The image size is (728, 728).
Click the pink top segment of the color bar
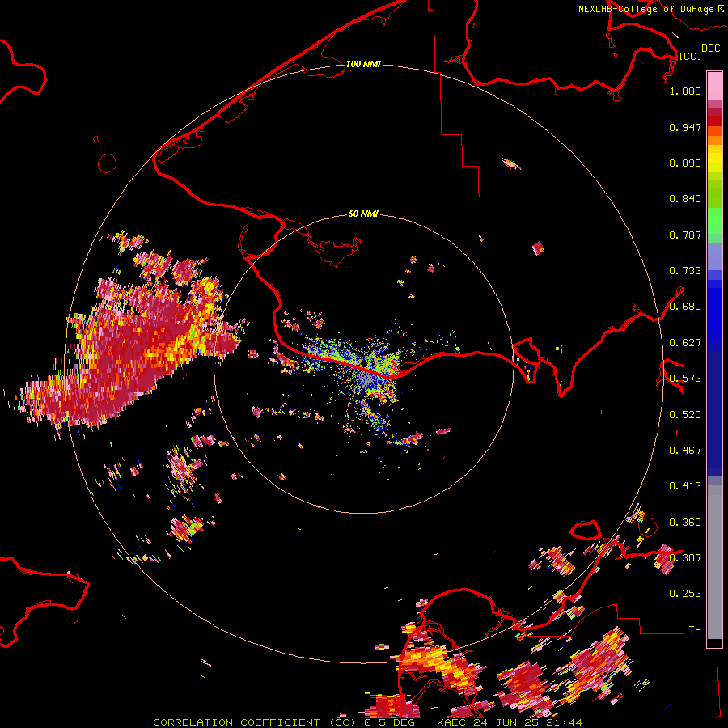[x=714, y=86]
